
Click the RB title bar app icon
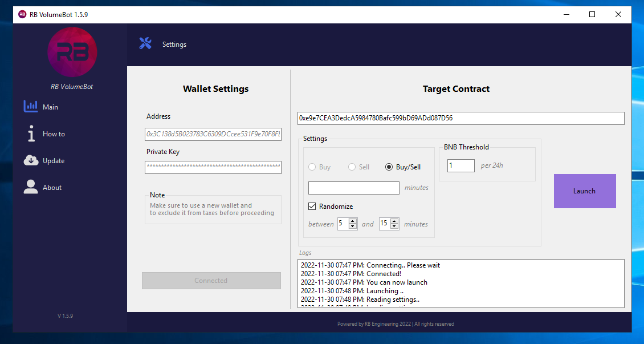coord(22,14)
